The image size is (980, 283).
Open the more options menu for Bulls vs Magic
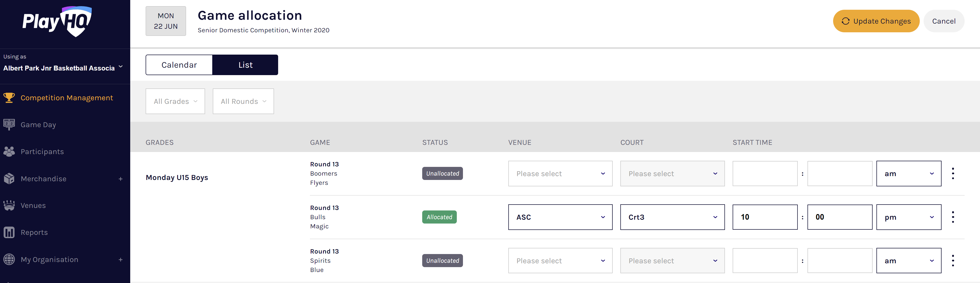tap(953, 217)
